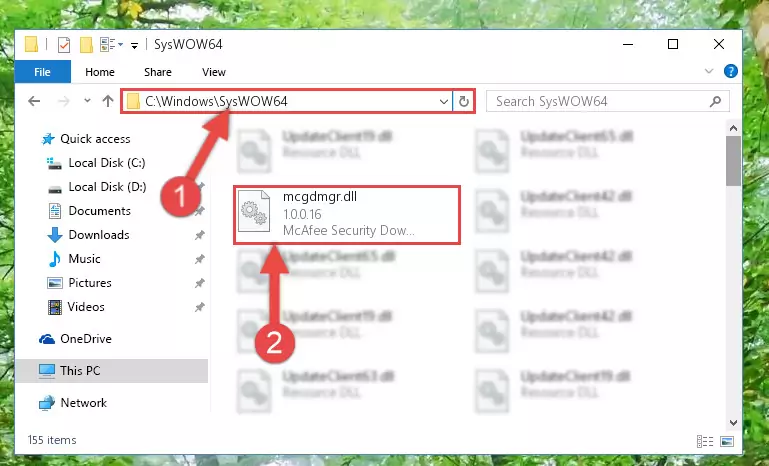This screenshot has height=466, width=769.
Task: Click the mcgdmgr.dll gear file icon
Action: pos(254,211)
